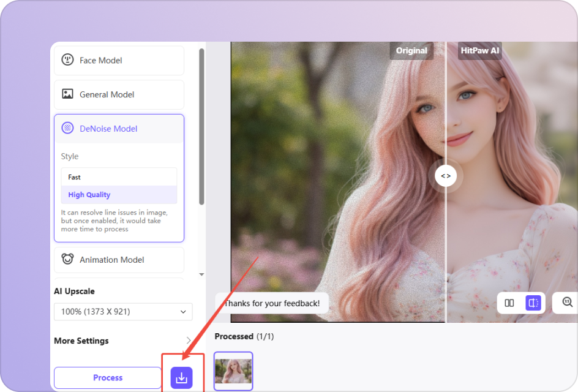This screenshot has width=578, height=392.
Task: Click the General Model picture icon
Action: click(67, 94)
